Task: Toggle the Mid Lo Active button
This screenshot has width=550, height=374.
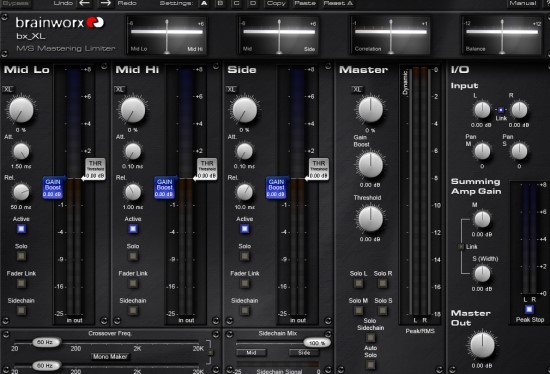Action: (x=21, y=229)
